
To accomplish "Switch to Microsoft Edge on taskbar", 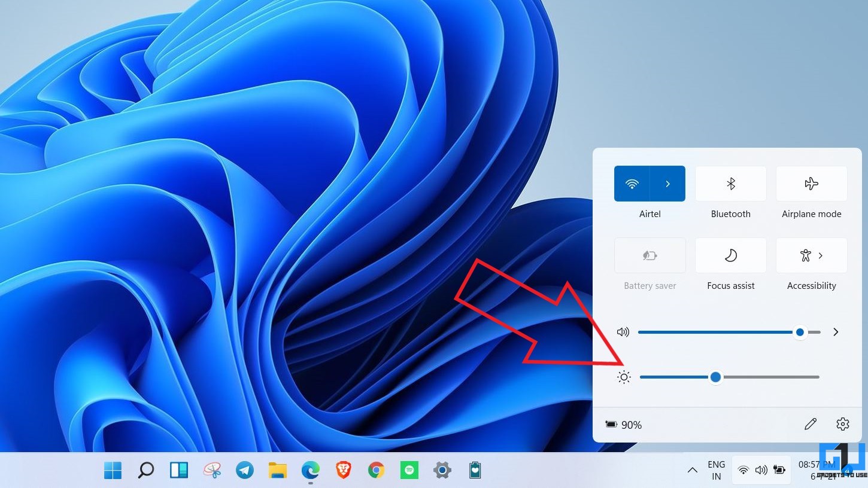I will (310, 471).
